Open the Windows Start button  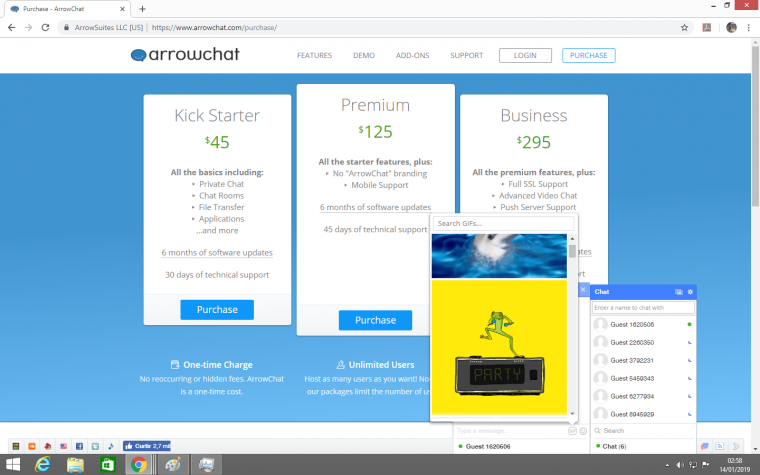(13, 465)
